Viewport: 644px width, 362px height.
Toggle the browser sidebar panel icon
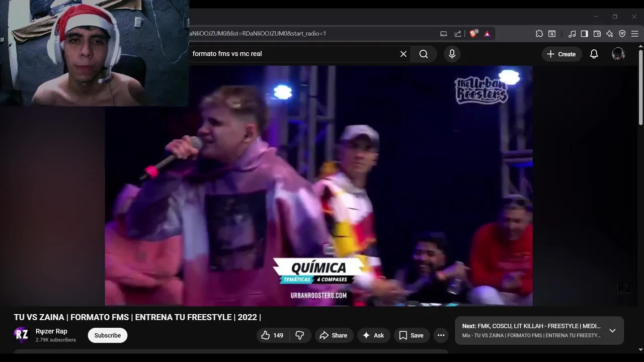click(x=584, y=34)
